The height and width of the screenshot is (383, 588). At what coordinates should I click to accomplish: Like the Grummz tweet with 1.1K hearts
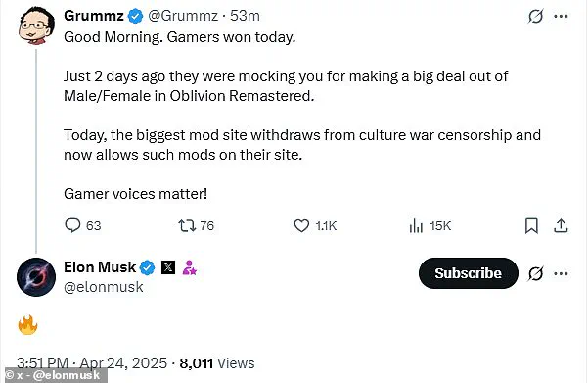point(301,225)
